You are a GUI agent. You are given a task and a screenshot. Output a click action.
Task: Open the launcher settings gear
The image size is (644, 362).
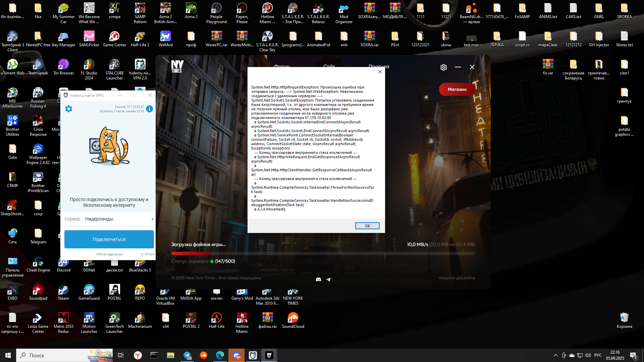(443, 67)
